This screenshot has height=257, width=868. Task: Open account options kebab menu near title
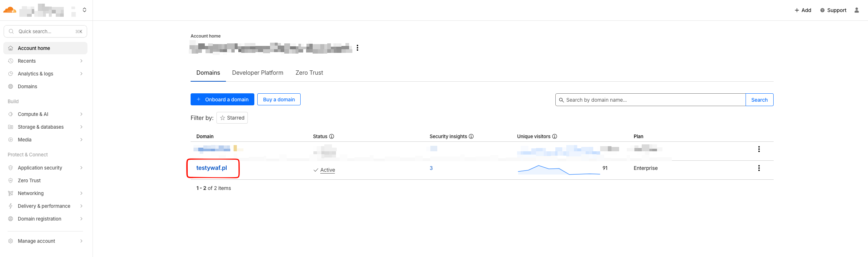coord(357,48)
